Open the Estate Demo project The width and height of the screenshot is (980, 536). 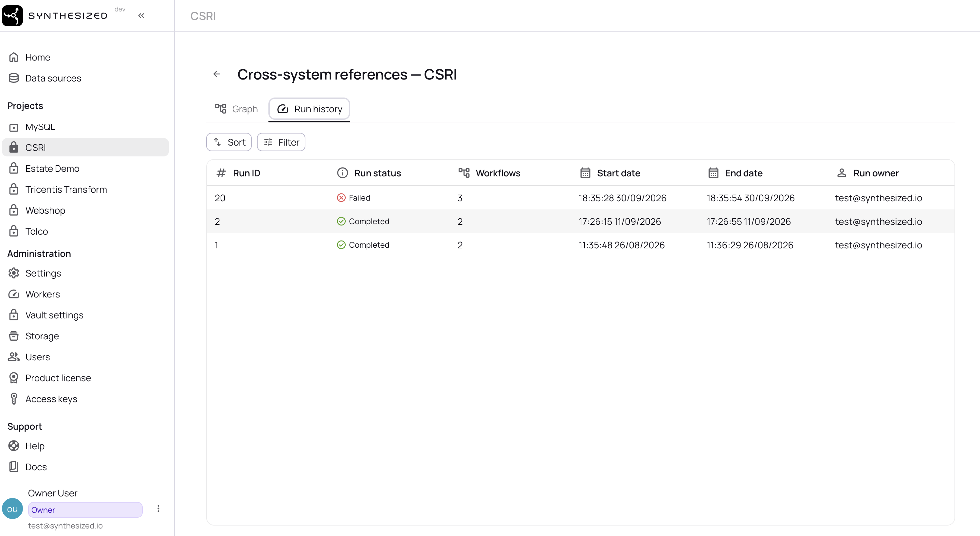click(x=85, y=168)
